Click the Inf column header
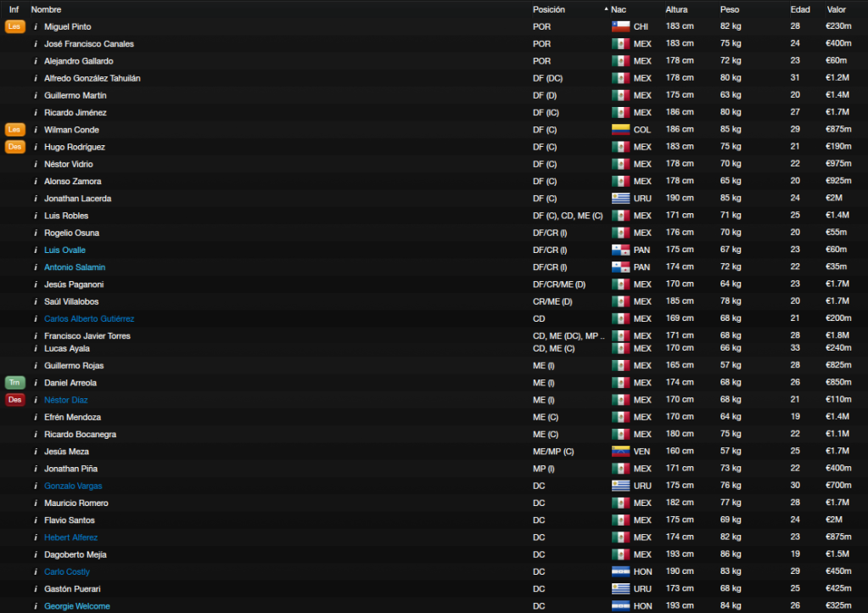Screen dimensions: 868x613 [x=14, y=9]
